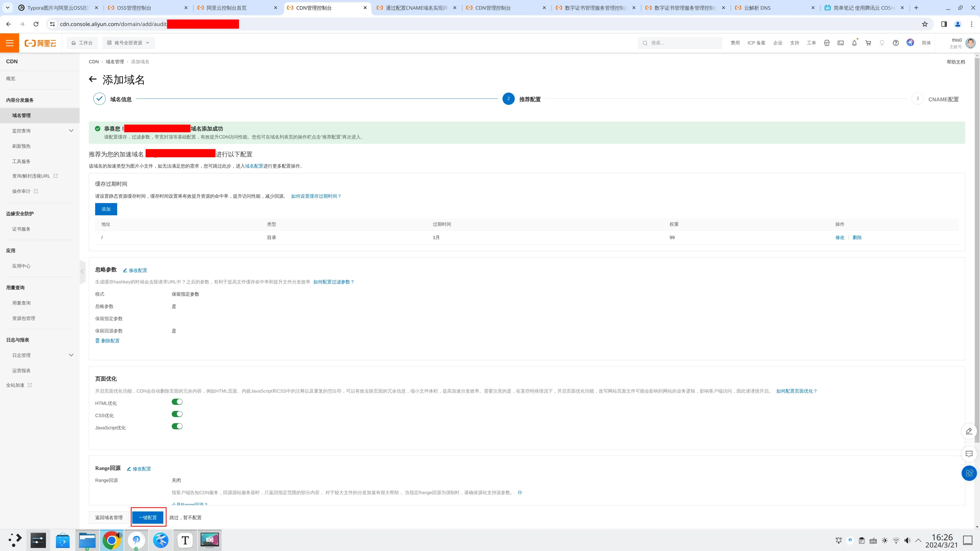Select 刷新预热 in the sidebar

pyautogui.click(x=21, y=146)
